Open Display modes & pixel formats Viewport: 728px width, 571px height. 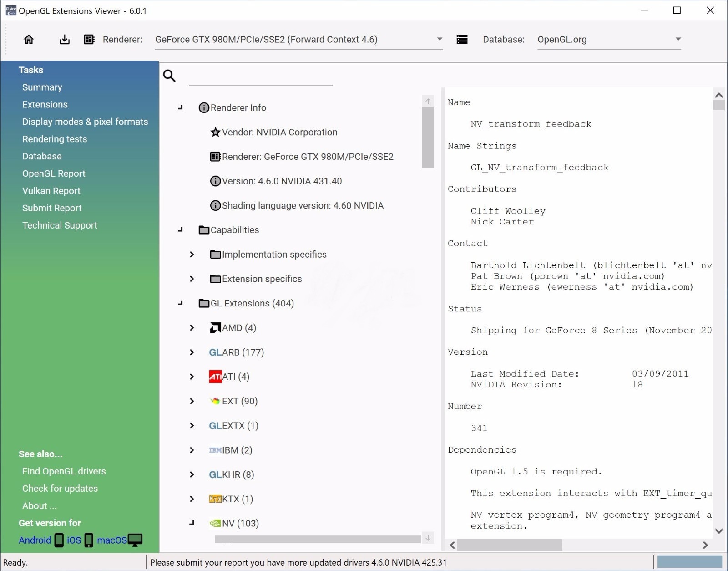(x=85, y=122)
